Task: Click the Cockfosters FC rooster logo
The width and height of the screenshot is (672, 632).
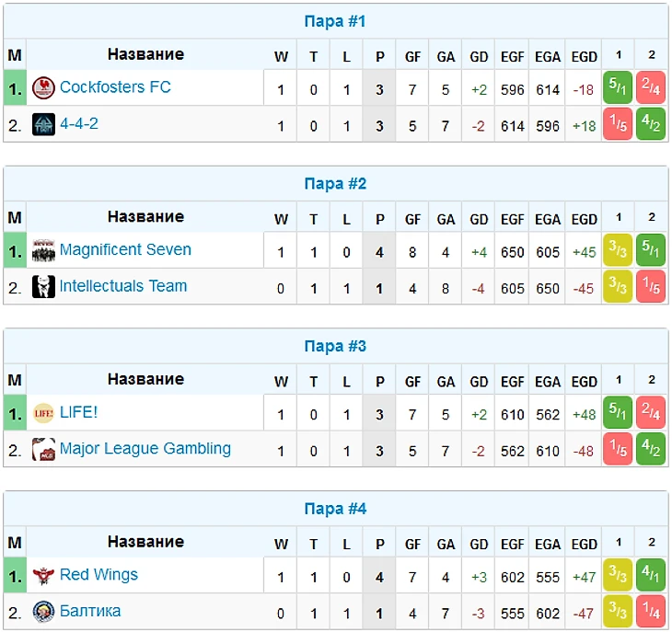Action: pyautogui.click(x=43, y=87)
